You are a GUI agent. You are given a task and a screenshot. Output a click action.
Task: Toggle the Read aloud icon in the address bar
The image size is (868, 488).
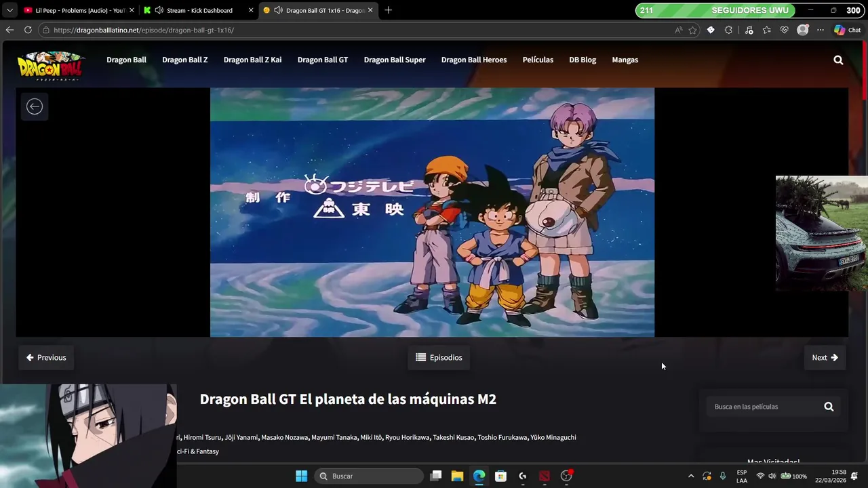tap(678, 30)
